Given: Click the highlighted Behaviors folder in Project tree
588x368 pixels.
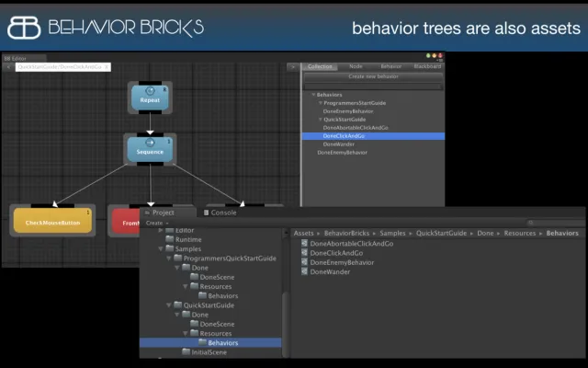Looking at the screenshot, I should coord(210,342).
